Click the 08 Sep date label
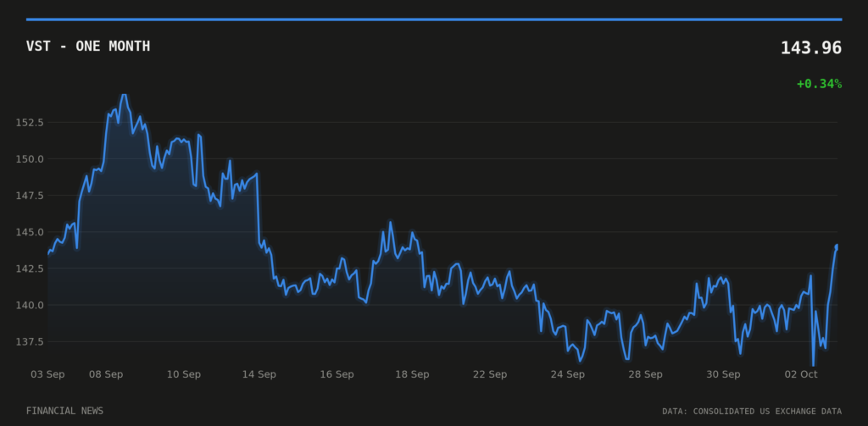868x426 pixels. (x=106, y=374)
